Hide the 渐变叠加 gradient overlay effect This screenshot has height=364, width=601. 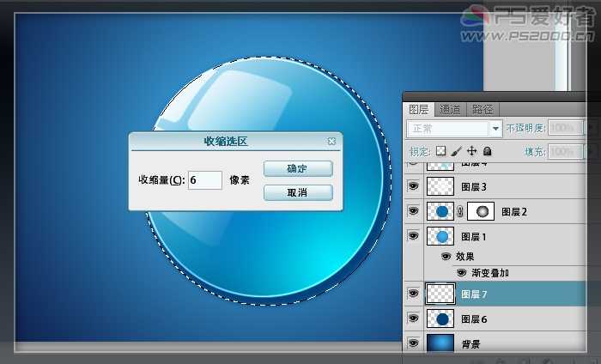[460, 272]
